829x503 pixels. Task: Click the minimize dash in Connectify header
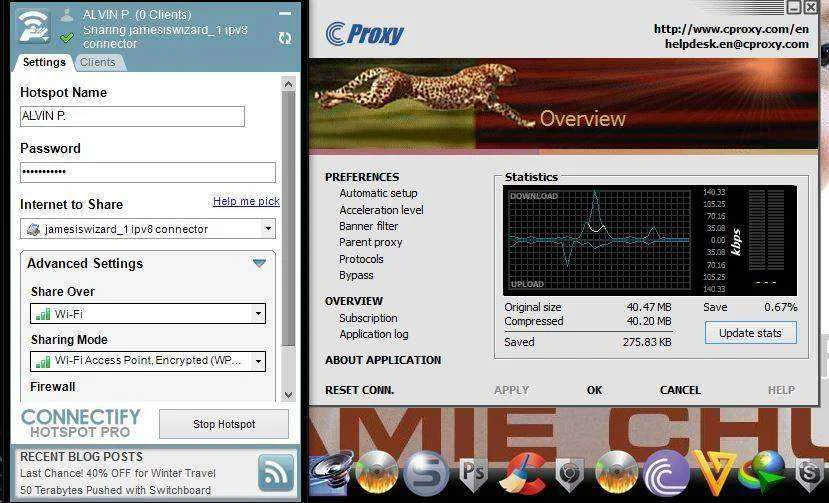tap(285, 14)
